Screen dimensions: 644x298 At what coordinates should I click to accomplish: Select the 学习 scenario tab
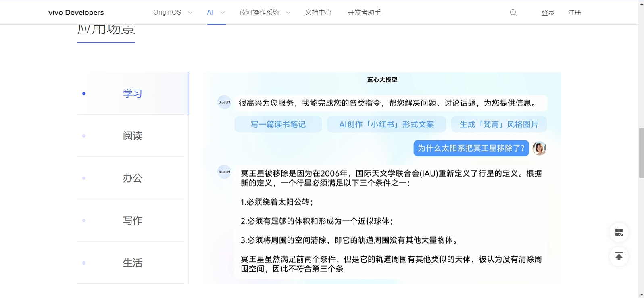132,94
